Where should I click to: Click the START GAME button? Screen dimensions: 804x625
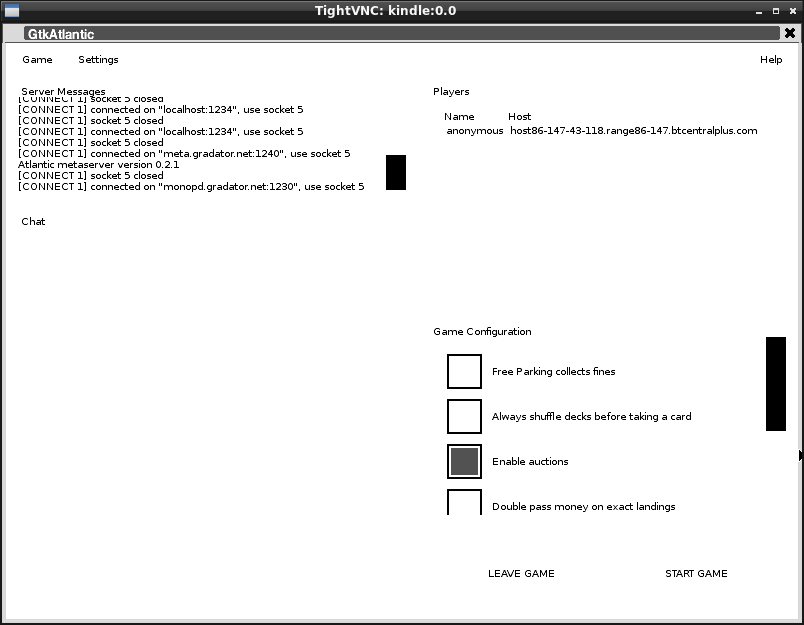(x=696, y=573)
